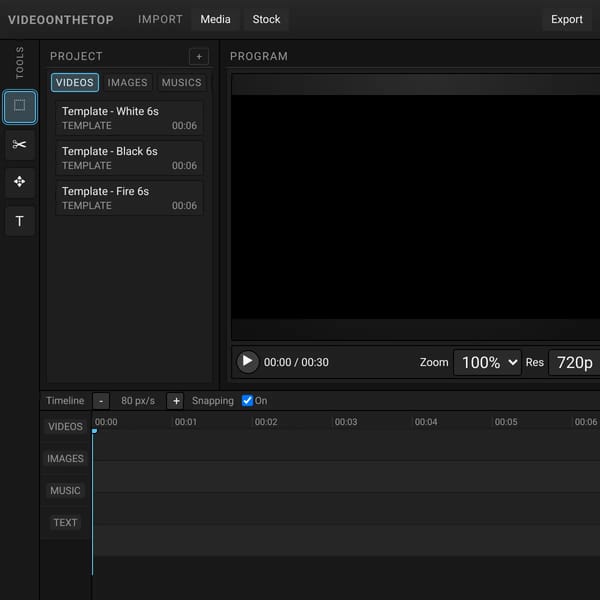Open the VIDEOS project tab
This screenshot has width=600, height=600.
tap(75, 83)
